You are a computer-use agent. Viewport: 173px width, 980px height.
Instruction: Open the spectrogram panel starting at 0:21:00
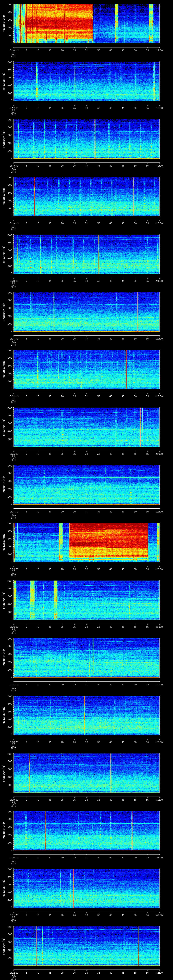(87, 312)
